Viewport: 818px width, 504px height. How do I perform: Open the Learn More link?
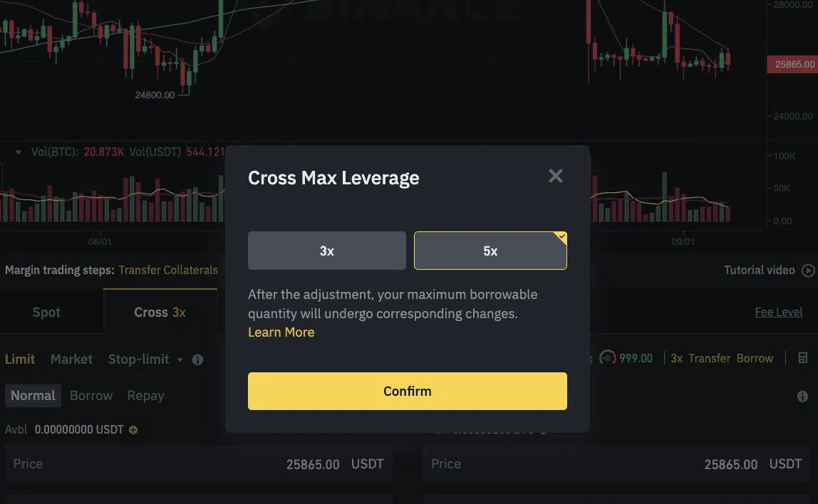coord(281,332)
